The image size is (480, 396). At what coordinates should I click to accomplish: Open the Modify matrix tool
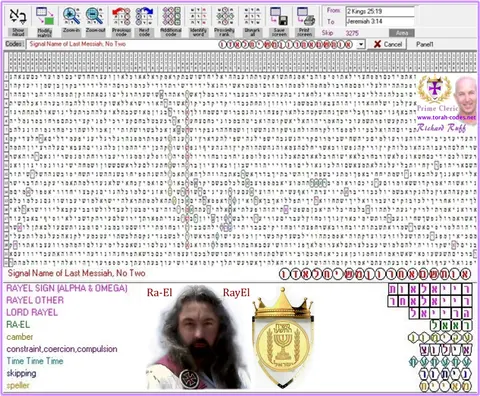(x=45, y=16)
